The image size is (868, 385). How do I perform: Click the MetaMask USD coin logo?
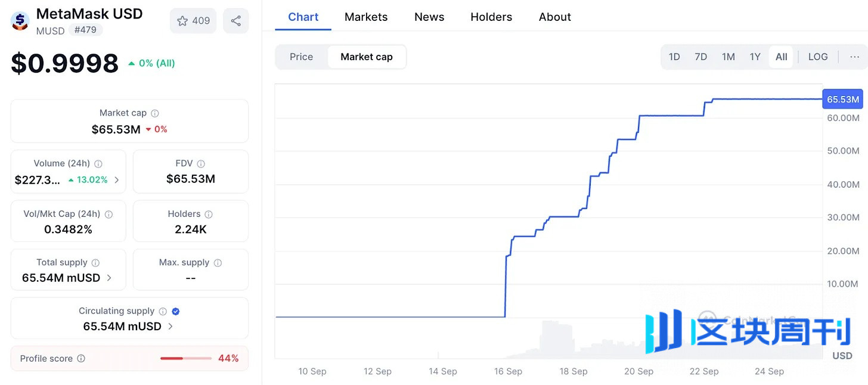[19, 21]
